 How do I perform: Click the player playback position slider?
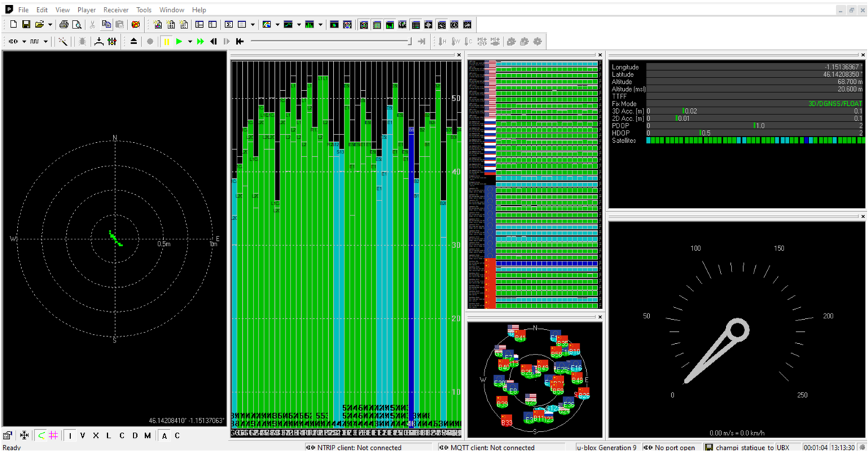tap(330, 42)
